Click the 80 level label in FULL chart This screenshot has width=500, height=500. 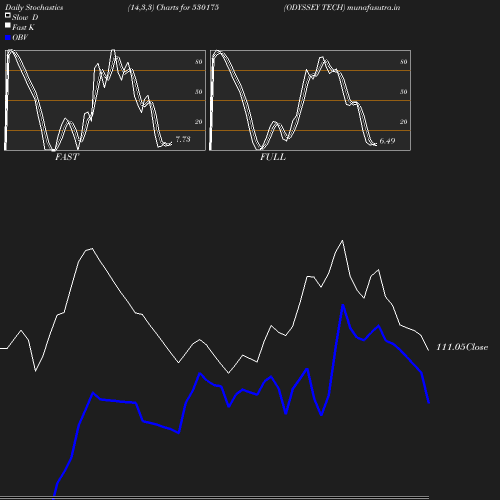point(404,62)
